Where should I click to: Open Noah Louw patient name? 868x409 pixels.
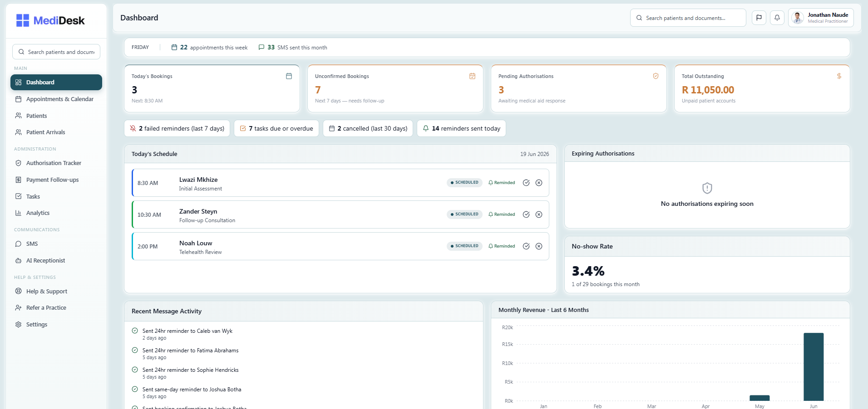click(x=196, y=243)
